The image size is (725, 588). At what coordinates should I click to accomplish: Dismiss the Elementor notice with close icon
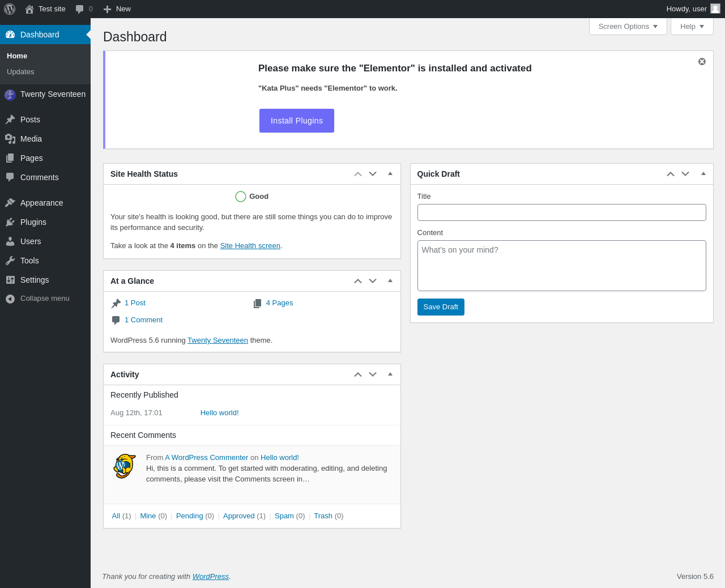702,61
